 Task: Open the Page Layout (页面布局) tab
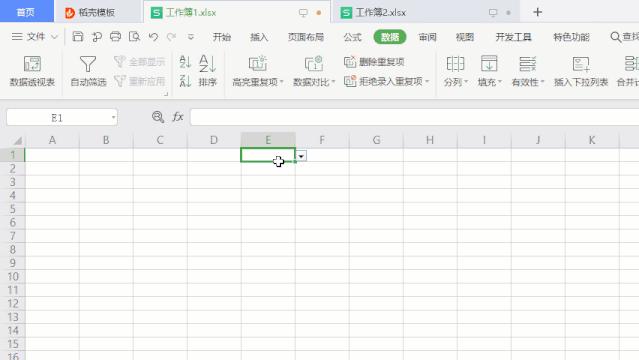tap(306, 37)
